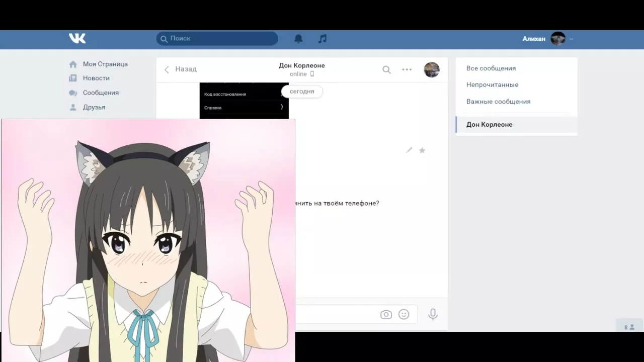
Task: Click the online status text
Action: pyautogui.click(x=298, y=74)
